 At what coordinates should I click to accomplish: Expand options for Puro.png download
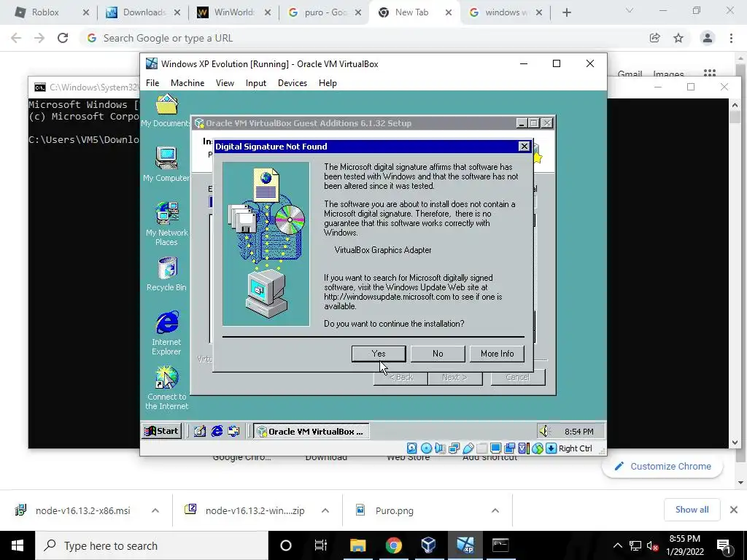[495, 510]
